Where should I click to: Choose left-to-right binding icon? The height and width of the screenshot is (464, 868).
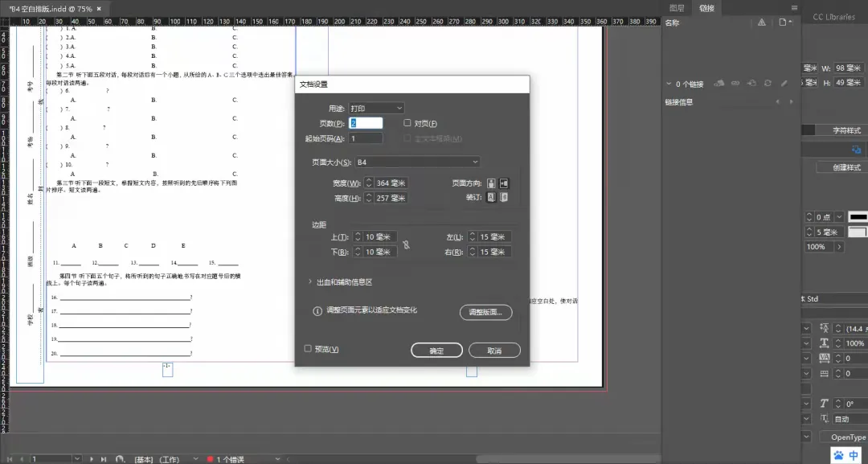click(491, 197)
